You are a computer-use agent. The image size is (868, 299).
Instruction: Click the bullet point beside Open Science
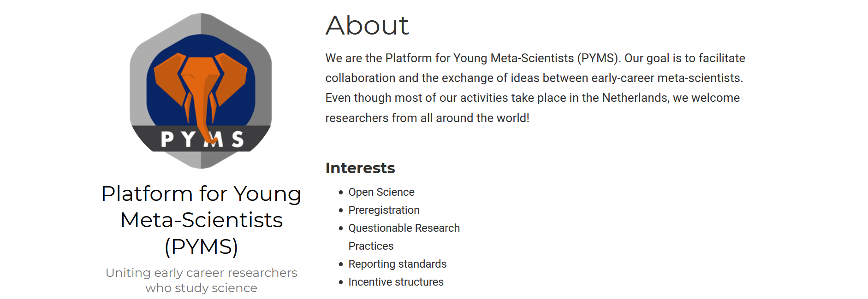tap(341, 193)
